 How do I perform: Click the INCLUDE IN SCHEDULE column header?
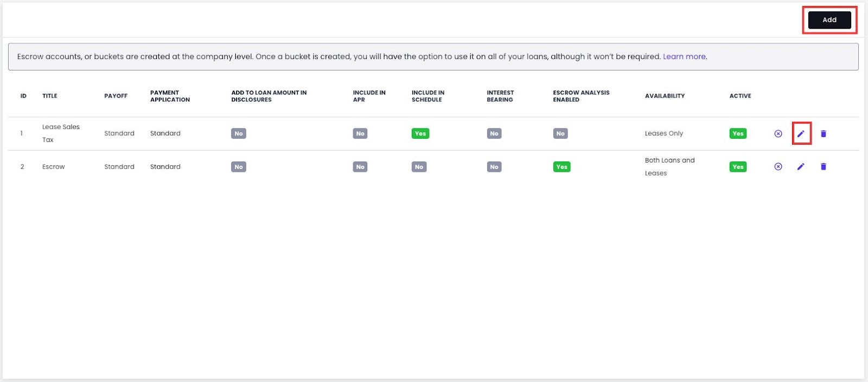(427, 96)
